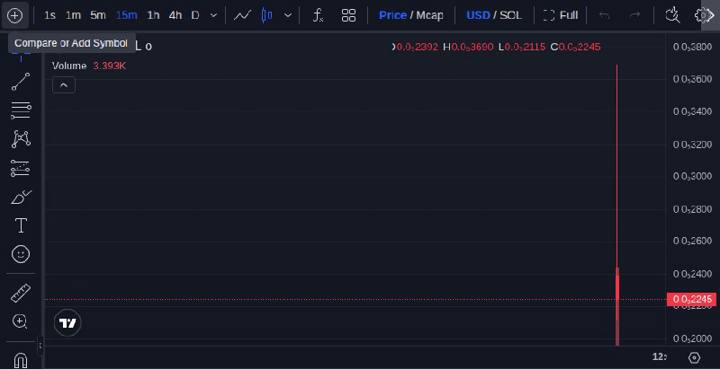Open the Fibonacci retracement tool
Viewport: 720px width, 369px height.
pos(21,110)
